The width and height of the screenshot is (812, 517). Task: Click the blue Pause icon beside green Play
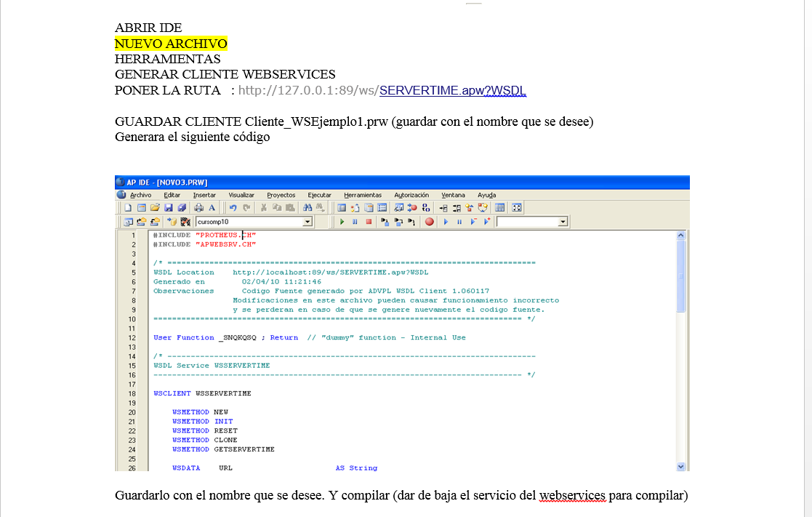355,222
